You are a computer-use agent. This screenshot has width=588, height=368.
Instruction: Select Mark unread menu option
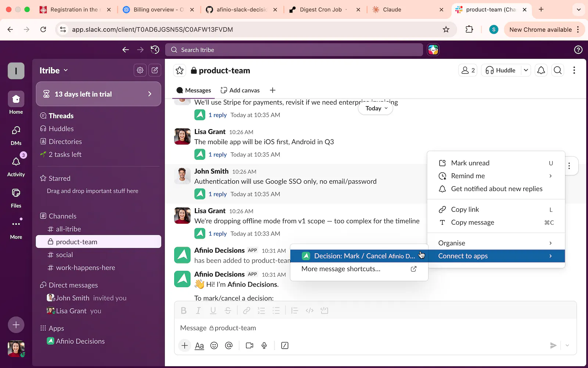[x=496, y=163]
